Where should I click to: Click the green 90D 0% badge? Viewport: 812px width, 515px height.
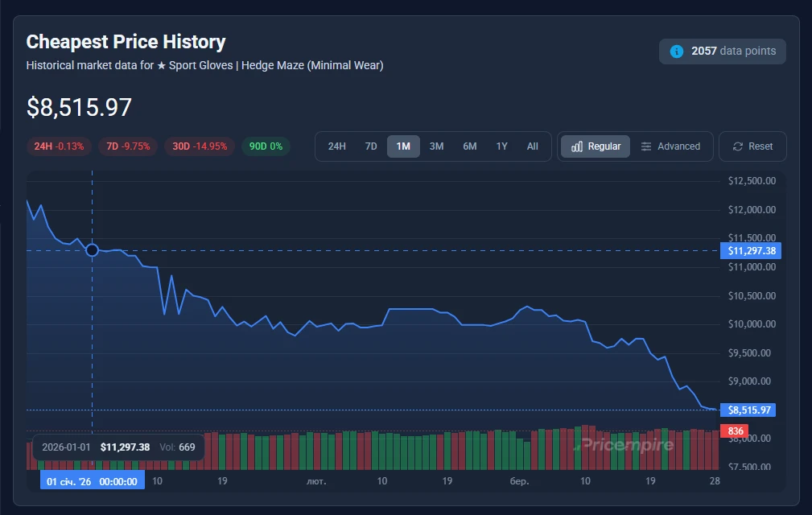pos(266,146)
